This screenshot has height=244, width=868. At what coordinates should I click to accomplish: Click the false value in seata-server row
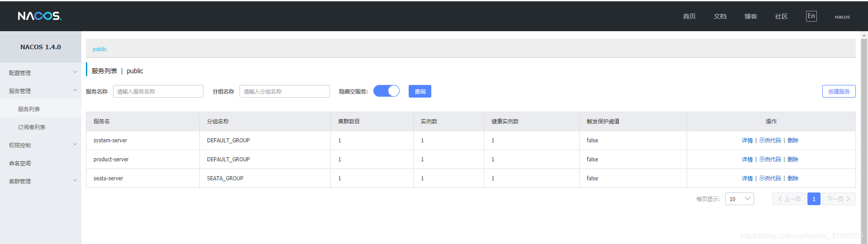point(592,178)
